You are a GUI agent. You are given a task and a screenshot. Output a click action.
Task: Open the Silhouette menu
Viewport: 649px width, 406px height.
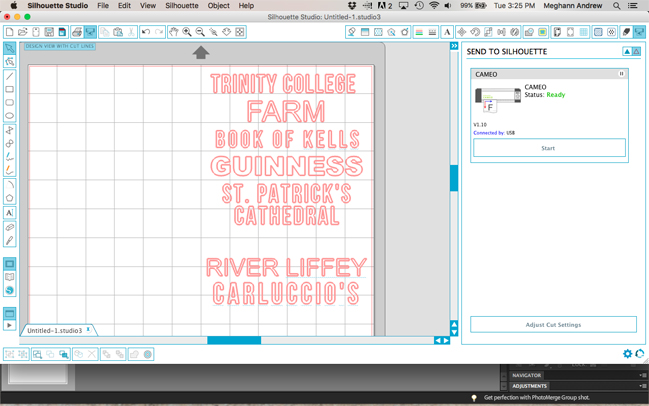[182, 5]
